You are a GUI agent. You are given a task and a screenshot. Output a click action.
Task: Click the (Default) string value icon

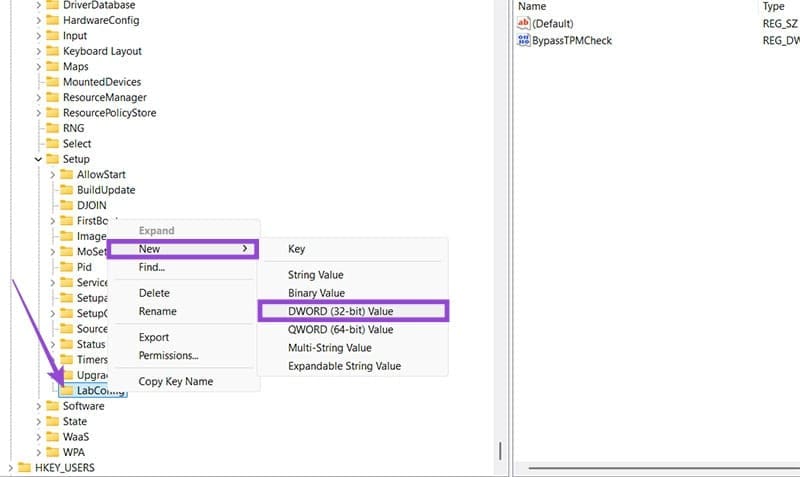coord(523,23)
